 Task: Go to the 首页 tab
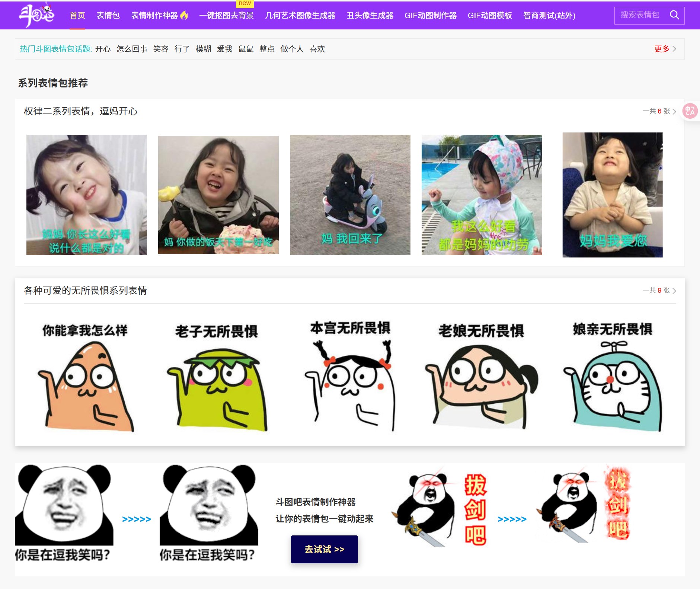(77, 16)
